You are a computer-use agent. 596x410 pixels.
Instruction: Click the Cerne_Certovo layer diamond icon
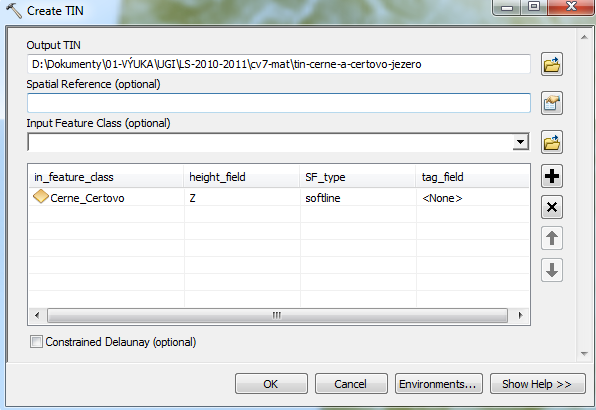point(41,197)
